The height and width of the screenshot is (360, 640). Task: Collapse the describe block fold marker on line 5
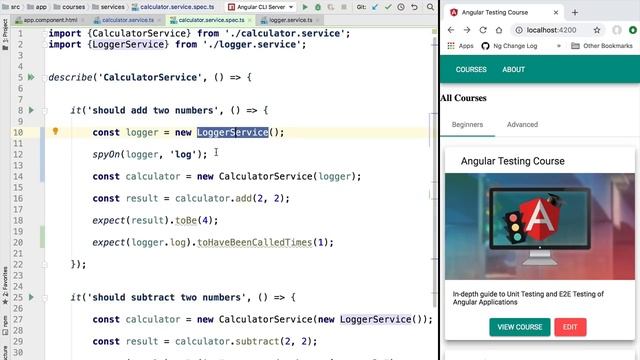[44, 78]
